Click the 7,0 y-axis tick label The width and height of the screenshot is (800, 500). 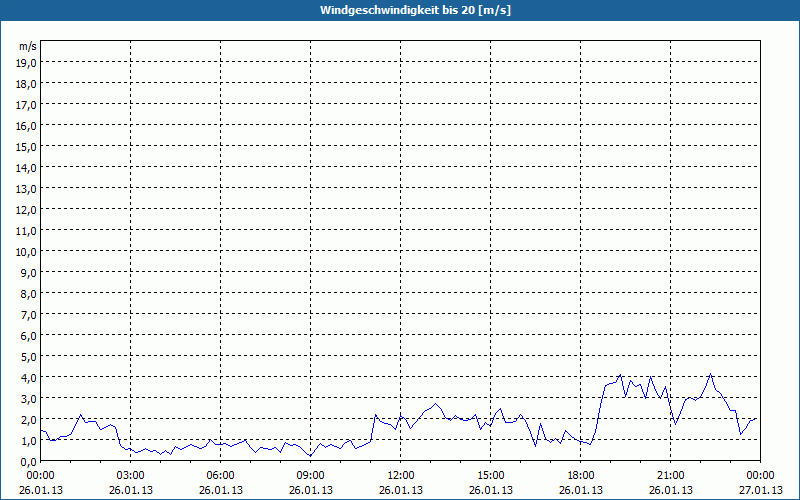29,315
